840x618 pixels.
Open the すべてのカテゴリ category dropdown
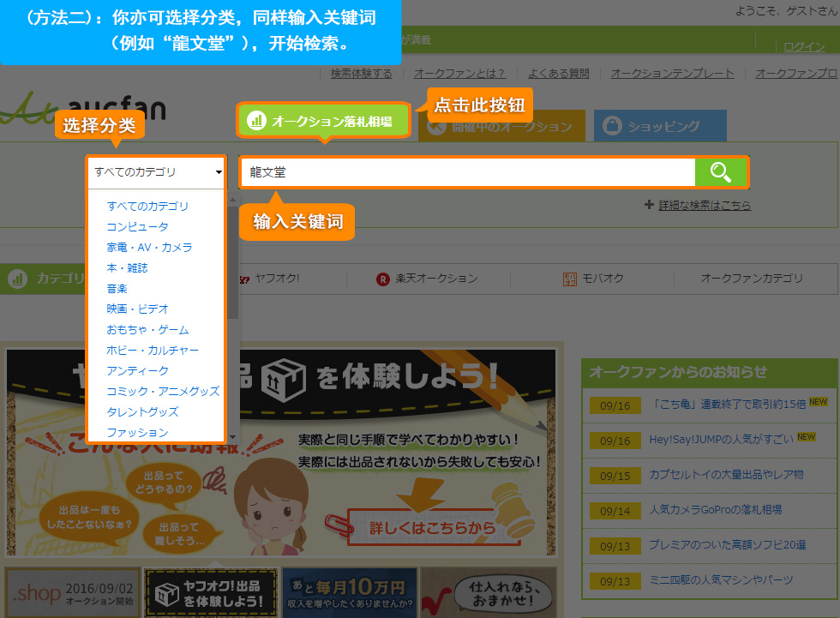(156, 172)
